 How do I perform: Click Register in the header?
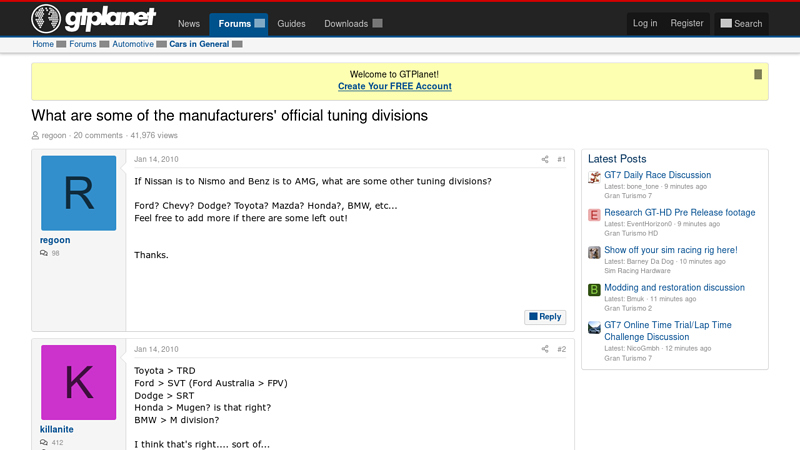pyautogui.click(x=687, y=23)
